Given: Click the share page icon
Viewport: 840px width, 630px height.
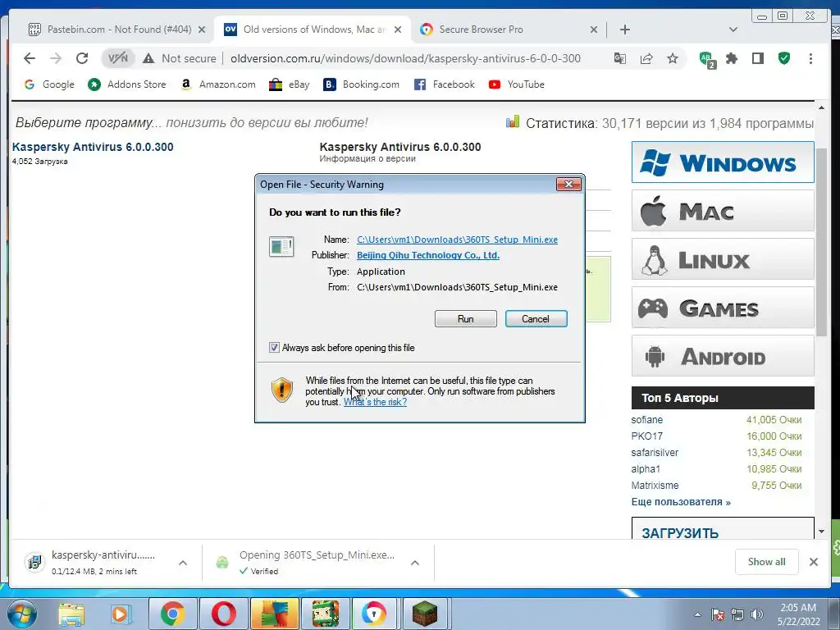Looking at the screenshot, I should [x=646, y=58].
